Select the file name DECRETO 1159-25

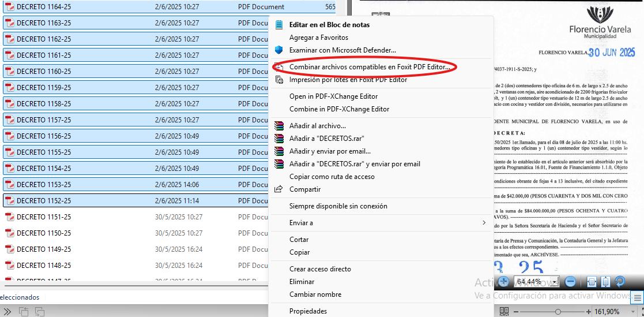coord(44,88)
